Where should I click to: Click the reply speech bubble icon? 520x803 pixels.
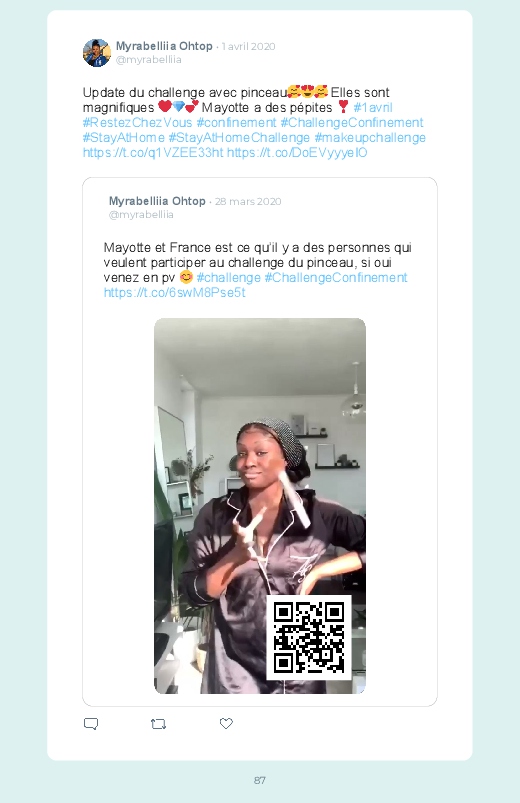coord(91,724)
